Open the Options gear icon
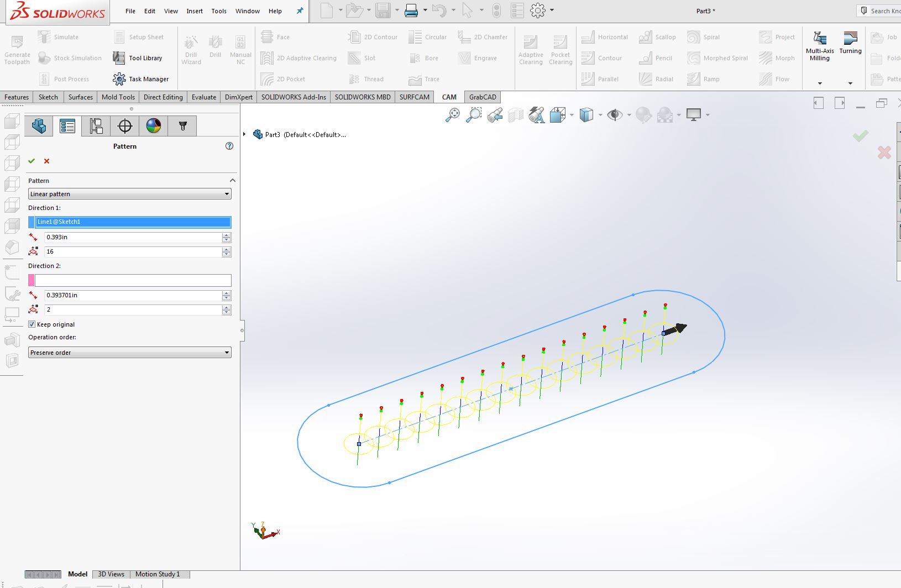The height and width of the screenshot is (588, 901). point(537,11)
